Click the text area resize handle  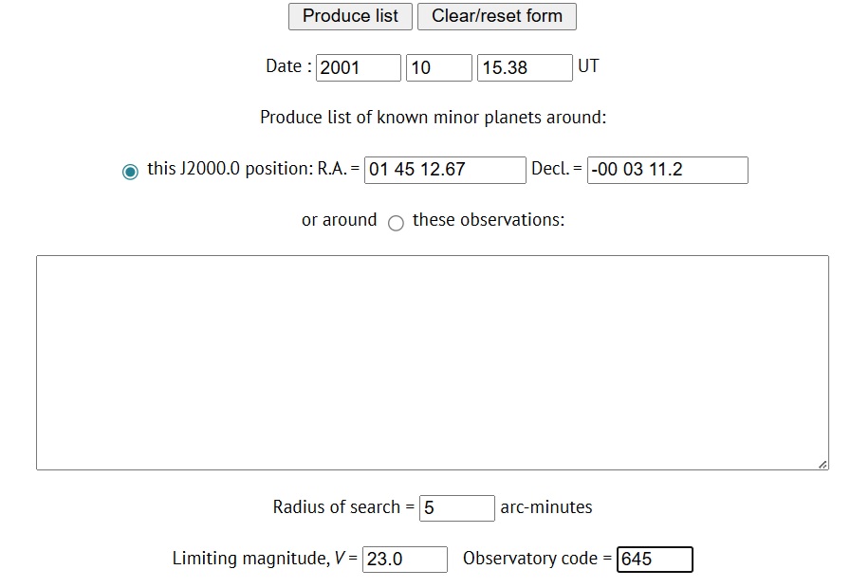[822, 463]
